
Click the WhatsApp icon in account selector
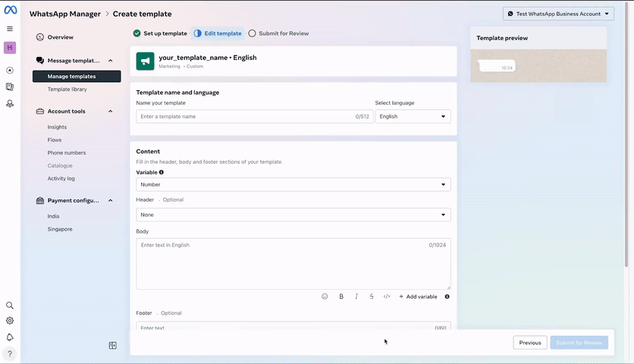click(x=510, y=14)
